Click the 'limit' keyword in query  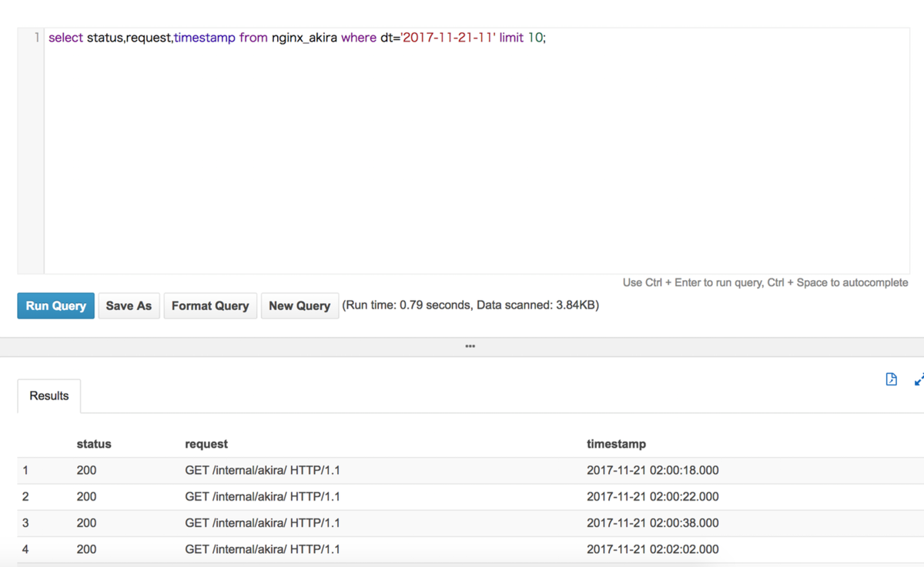[511, 38]
